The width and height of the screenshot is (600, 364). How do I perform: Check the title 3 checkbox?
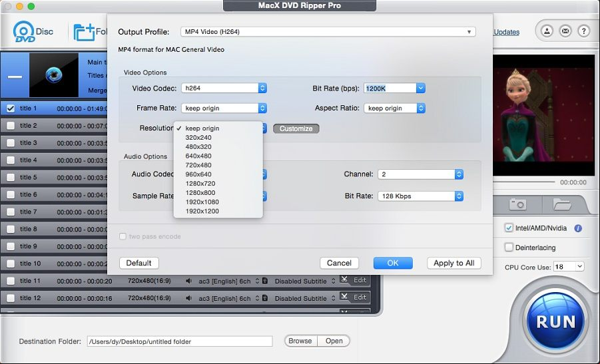coord(11,143)
